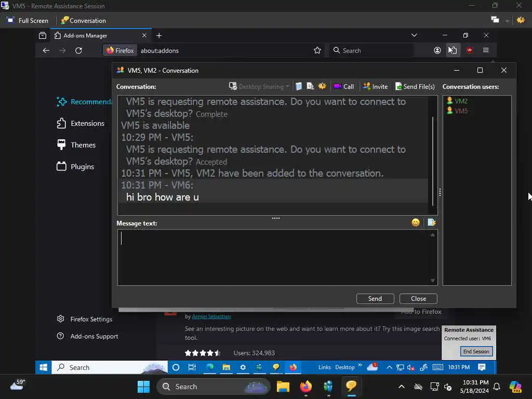Viewport: 532px width, 399px height.
Task: Go back in Firefox
Action: [x=46, y=50]
